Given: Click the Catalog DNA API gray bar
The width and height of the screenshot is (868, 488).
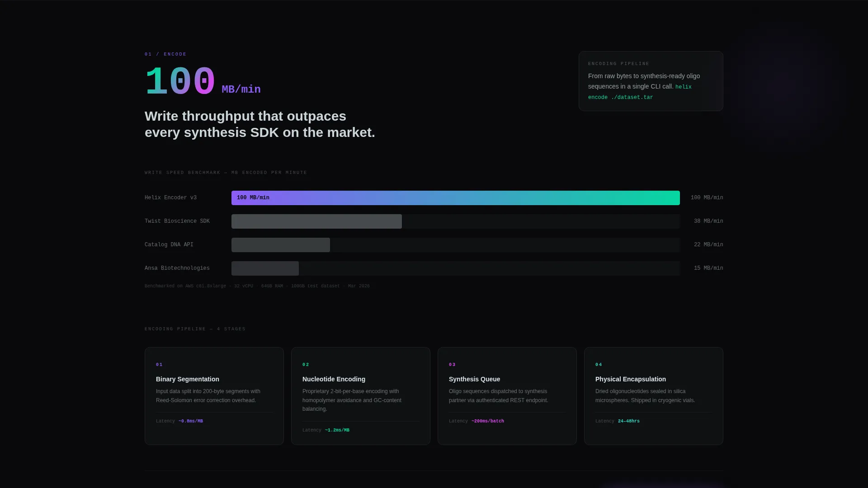Looking at the screenshot, I should [281, 245].
